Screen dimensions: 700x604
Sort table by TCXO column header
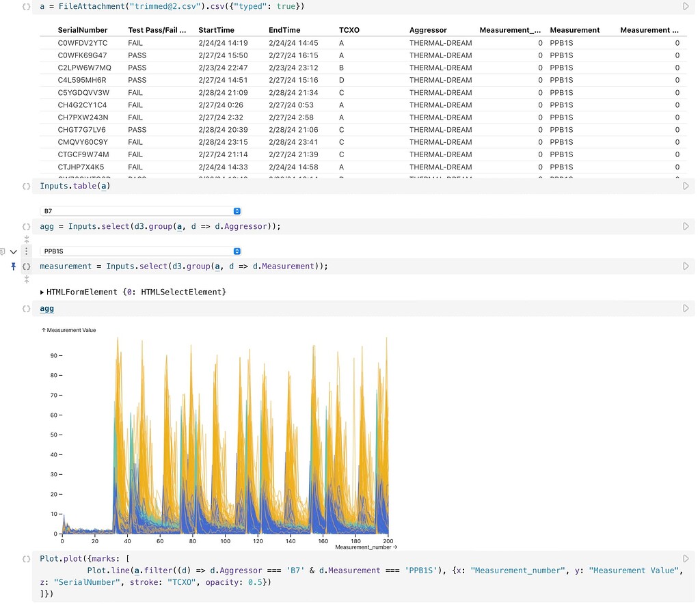[x=349, y=30]
